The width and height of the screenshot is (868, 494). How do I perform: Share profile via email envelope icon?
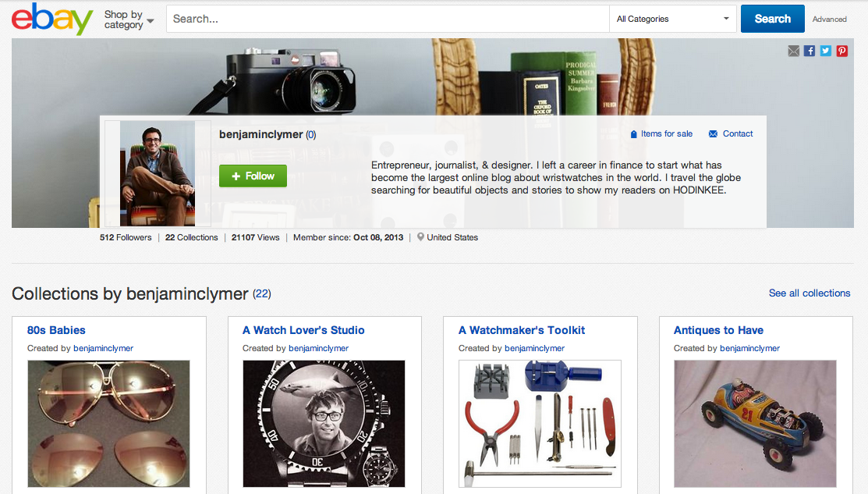click(x=794, y=51)
